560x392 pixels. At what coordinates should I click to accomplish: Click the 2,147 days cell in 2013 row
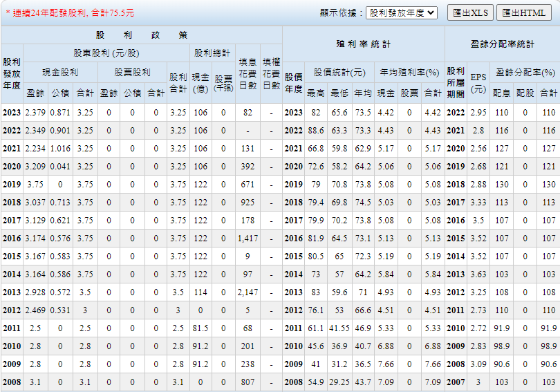pyautogui.click(x=247, y=292)
